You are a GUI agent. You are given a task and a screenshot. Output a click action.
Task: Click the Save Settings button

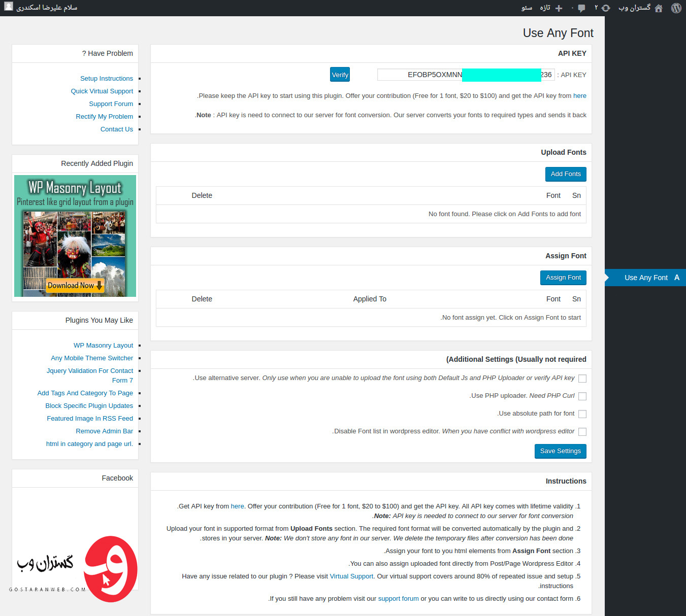[560, 451]
